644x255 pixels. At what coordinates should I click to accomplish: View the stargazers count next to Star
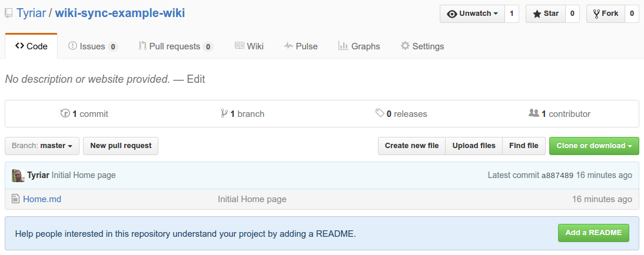[x=573, y=14]
